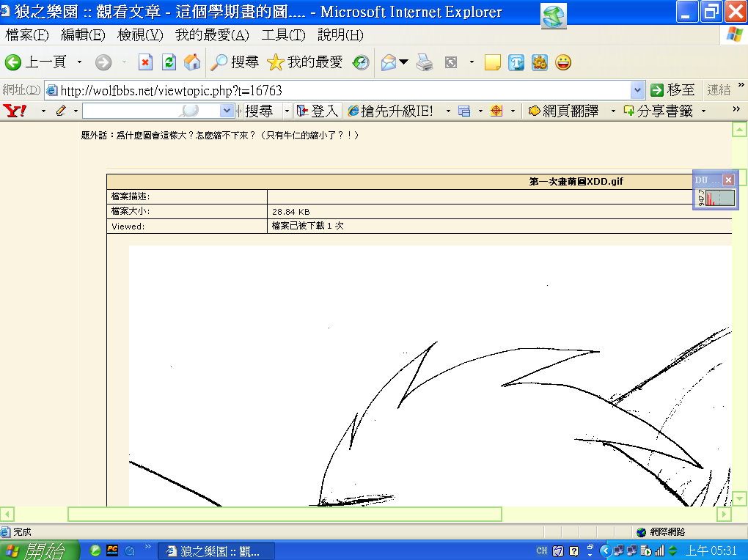Screen dimensions: 748x560
Task: Click the 我的最愛 Favorites star button
Action: point(305,63)
